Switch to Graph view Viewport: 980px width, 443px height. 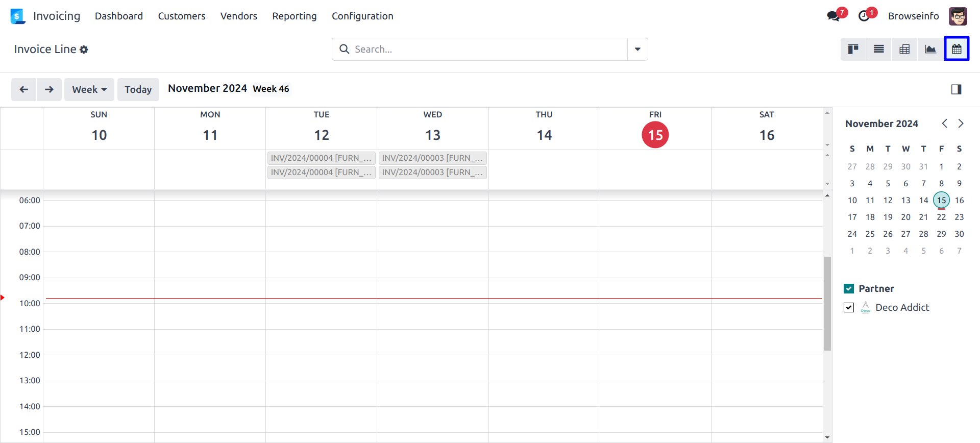pyautogui.click(x=930, y=49)
